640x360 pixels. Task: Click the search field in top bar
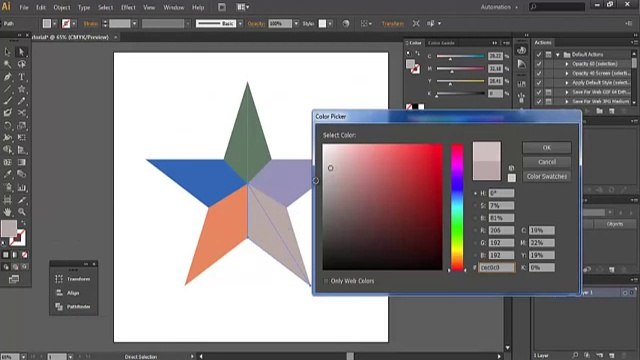tap(557, 7)
